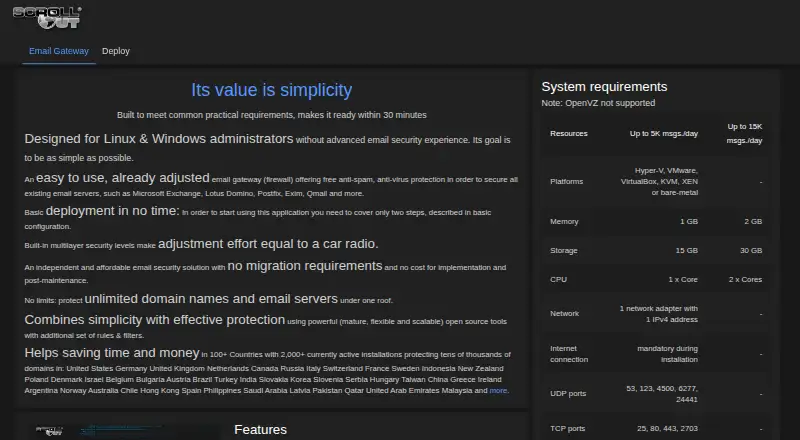Click the '30 GB' storage value
Viewport: 800px width, 440px height.
[x=751, y=251]
